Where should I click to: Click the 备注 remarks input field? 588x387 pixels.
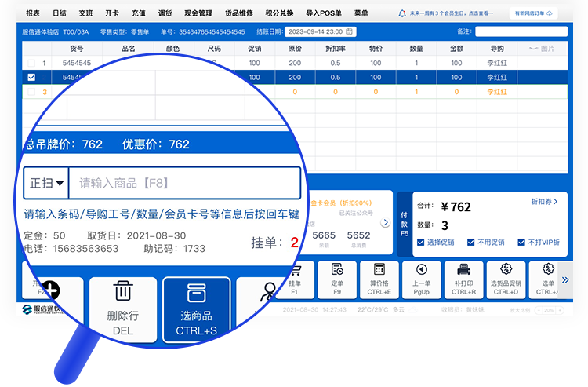521,31
